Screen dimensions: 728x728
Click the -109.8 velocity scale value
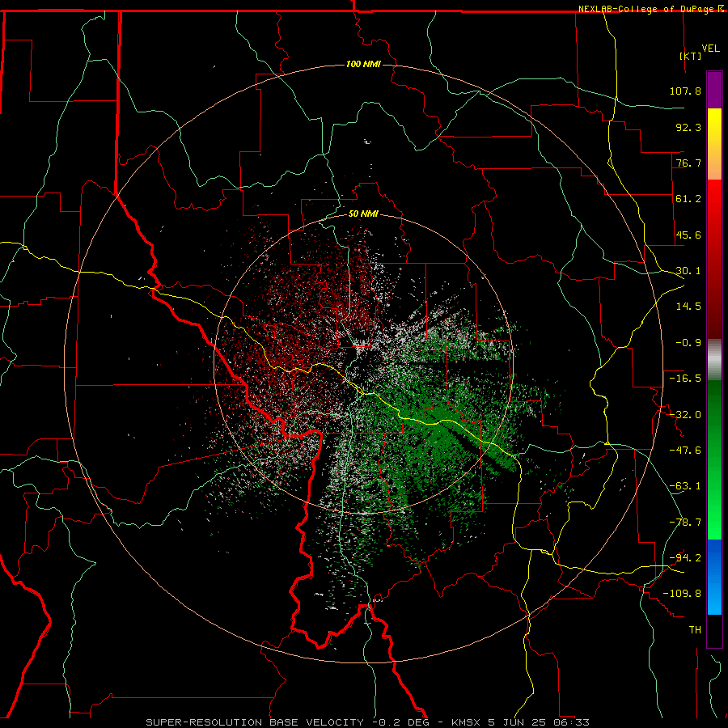682,594
